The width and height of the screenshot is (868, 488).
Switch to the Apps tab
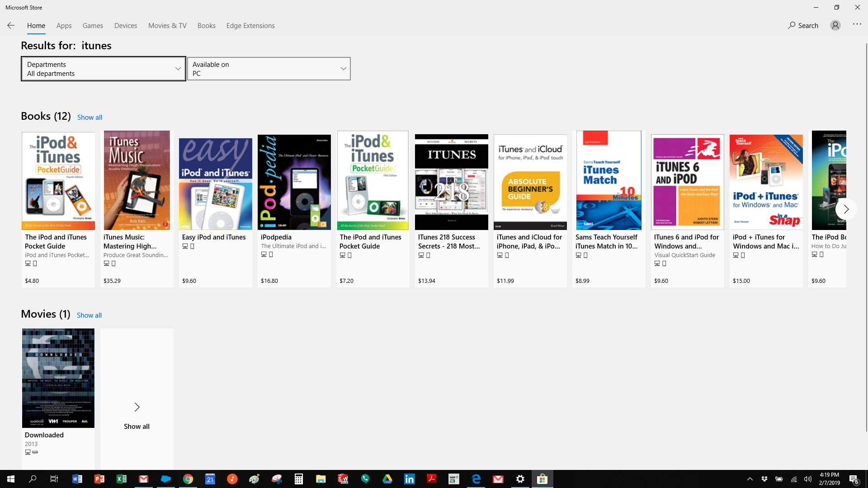(64, 26)
